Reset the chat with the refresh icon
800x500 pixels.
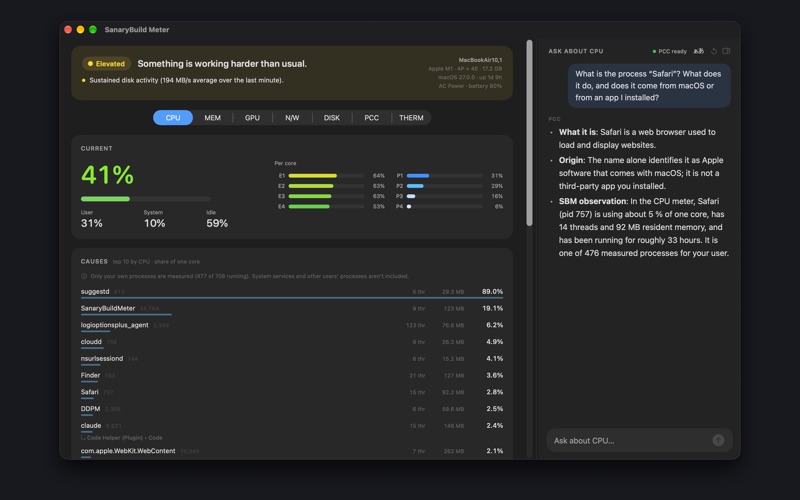click(714, 51)
